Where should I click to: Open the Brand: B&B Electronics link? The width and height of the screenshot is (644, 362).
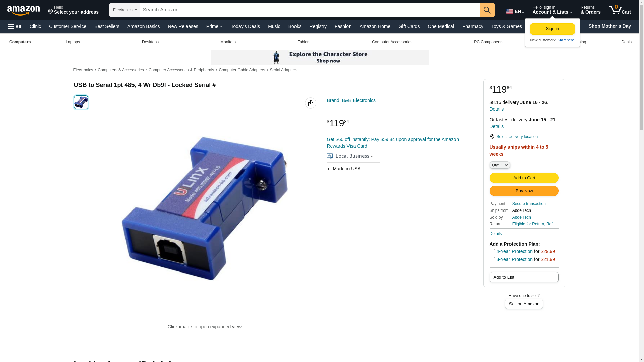tap(351, 100)
